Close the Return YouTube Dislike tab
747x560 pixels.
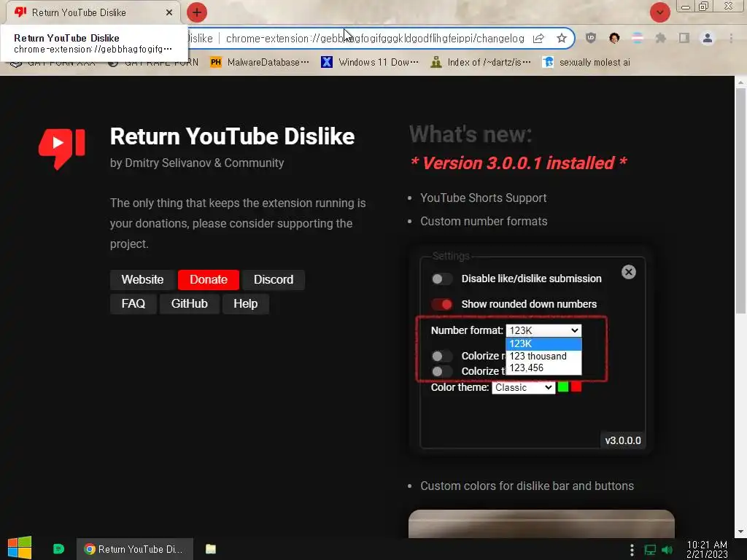point(169,12)
